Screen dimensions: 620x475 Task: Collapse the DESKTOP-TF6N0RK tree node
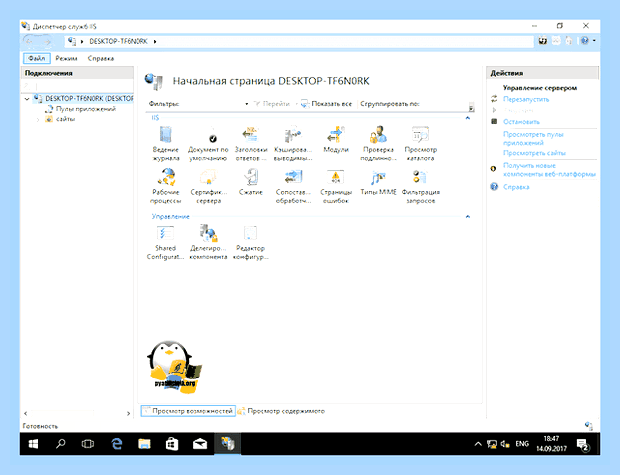27,99
